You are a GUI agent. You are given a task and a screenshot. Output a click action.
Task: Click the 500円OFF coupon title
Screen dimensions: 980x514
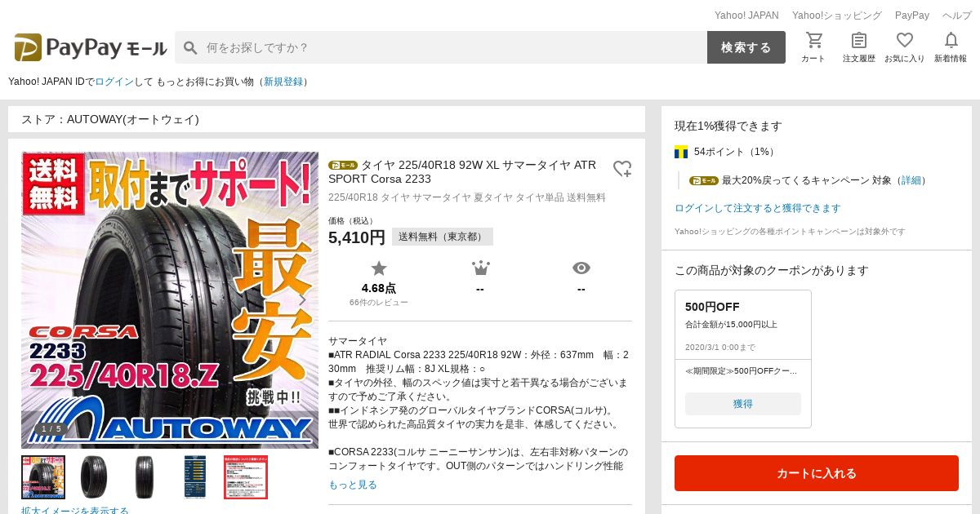tap(712, 307)
